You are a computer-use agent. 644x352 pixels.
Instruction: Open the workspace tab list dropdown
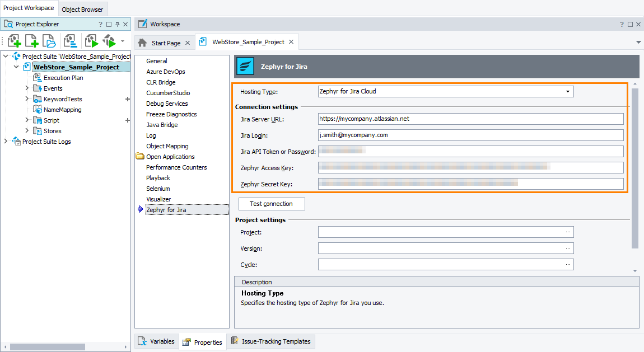pos(638,41)
